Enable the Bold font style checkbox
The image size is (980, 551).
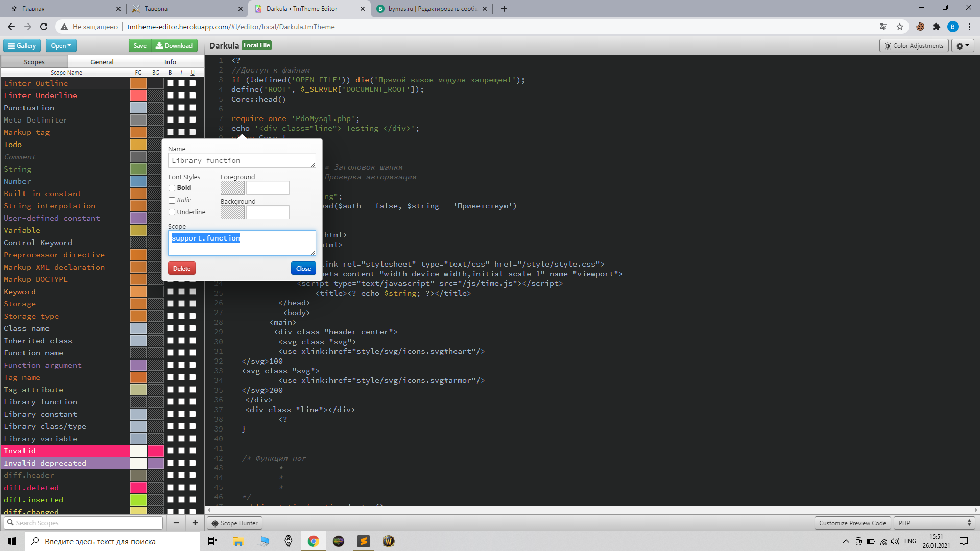pyautogui.click(x=172, y=188)
